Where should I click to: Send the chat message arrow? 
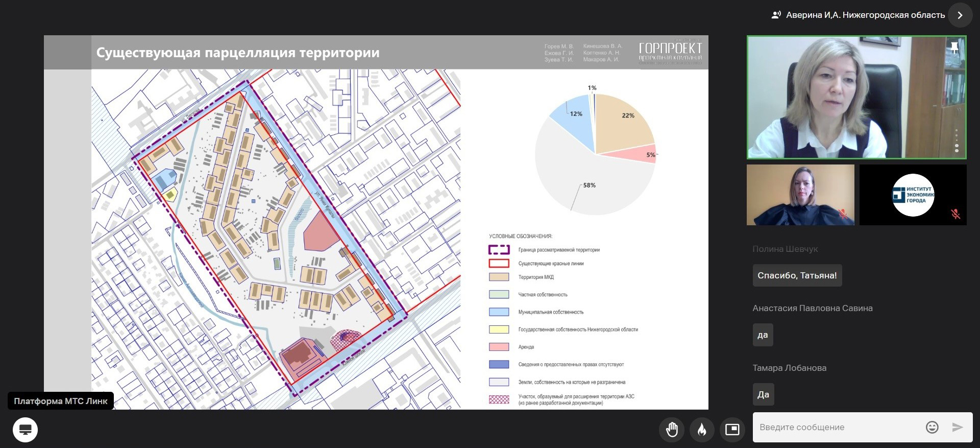coord(958,427)
